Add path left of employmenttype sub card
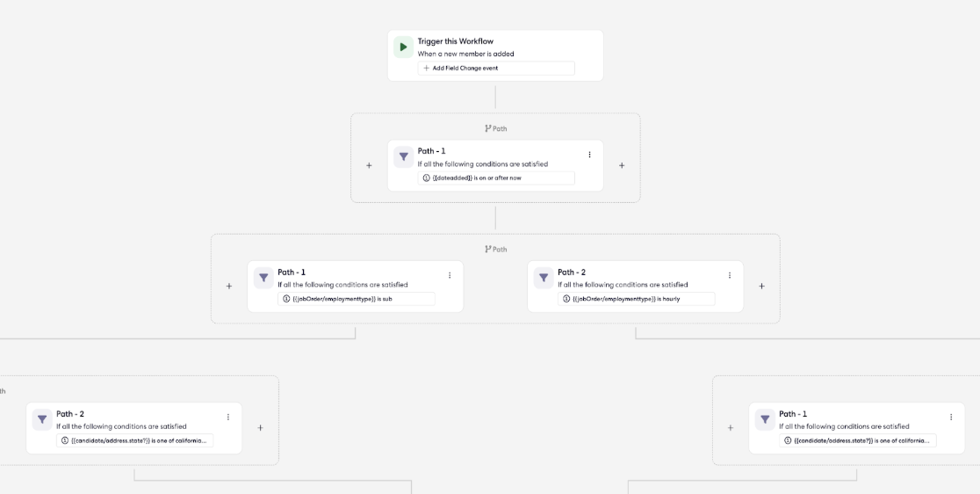 (228, 287)
